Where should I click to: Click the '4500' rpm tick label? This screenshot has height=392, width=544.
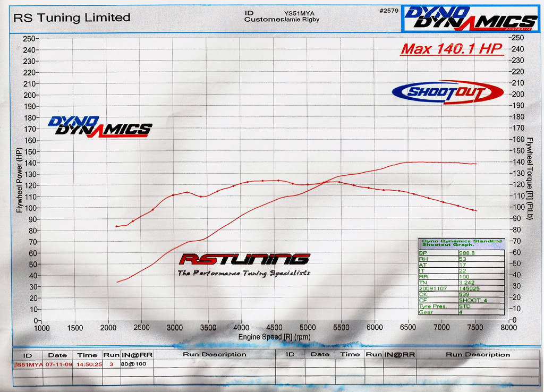coord(275,328)
